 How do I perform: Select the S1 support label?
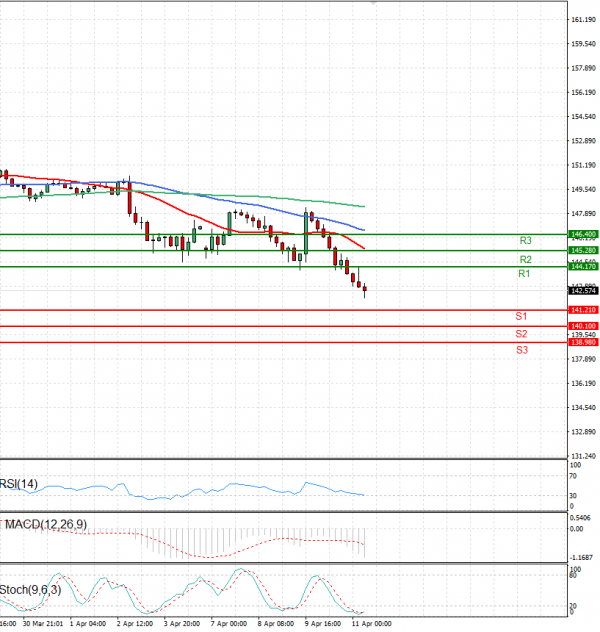[521, 316]
